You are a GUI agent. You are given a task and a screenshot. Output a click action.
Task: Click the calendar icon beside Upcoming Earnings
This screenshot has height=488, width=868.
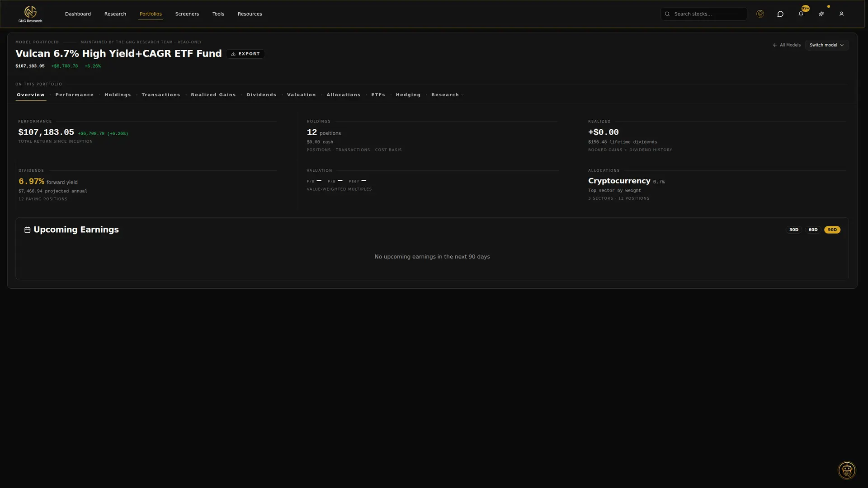pos(28,230)
